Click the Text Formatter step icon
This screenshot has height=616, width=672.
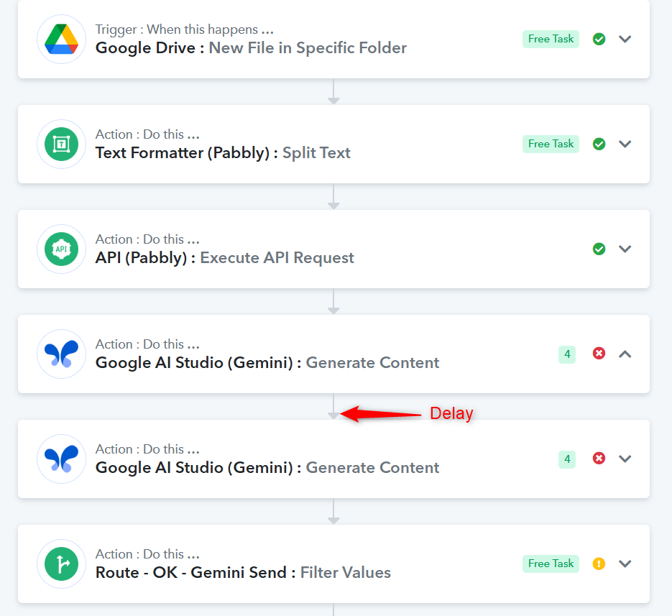(x=61, y=144)
